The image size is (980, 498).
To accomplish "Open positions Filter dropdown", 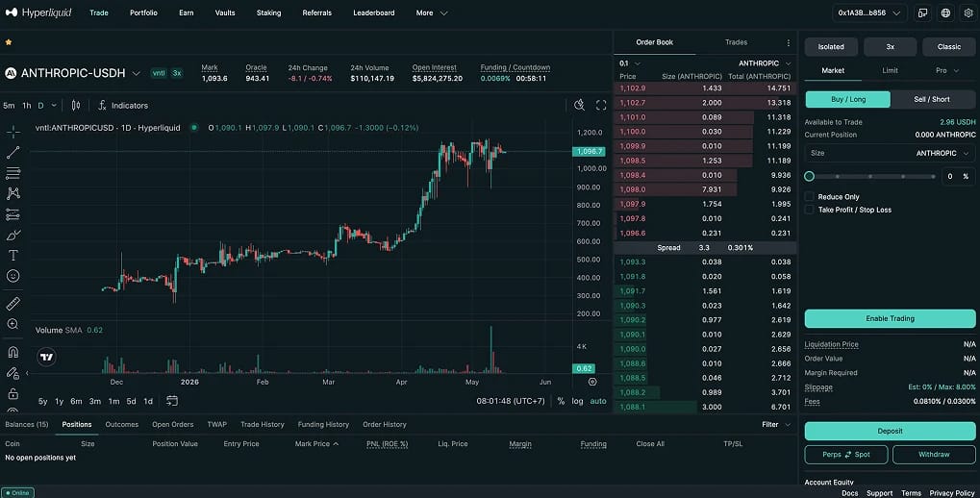I will point(776,425).
